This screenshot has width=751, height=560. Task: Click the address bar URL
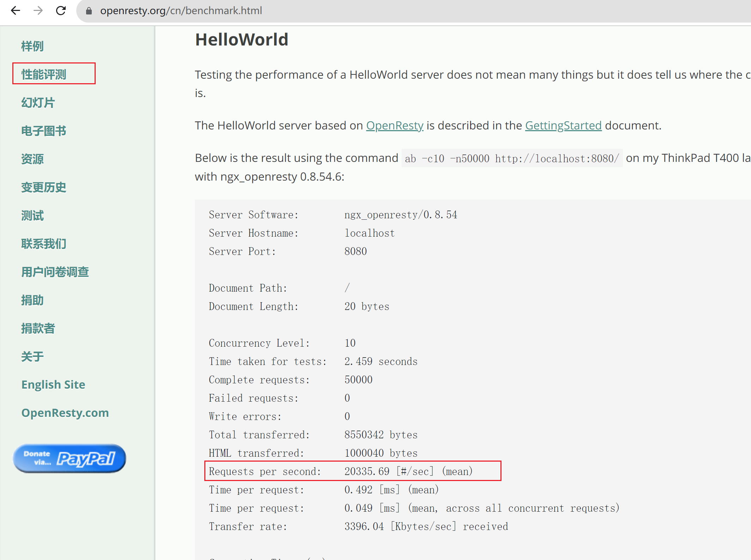[x=181, y=11]
